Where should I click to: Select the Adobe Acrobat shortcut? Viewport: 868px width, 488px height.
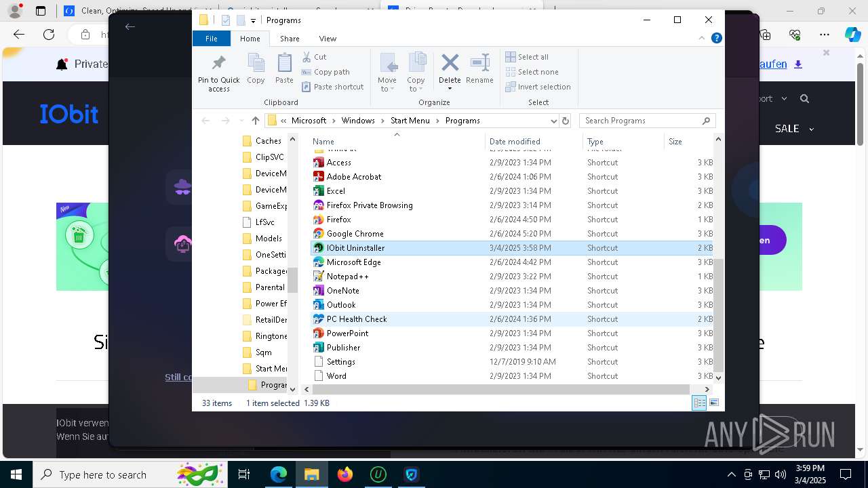(x=512, y=177)
